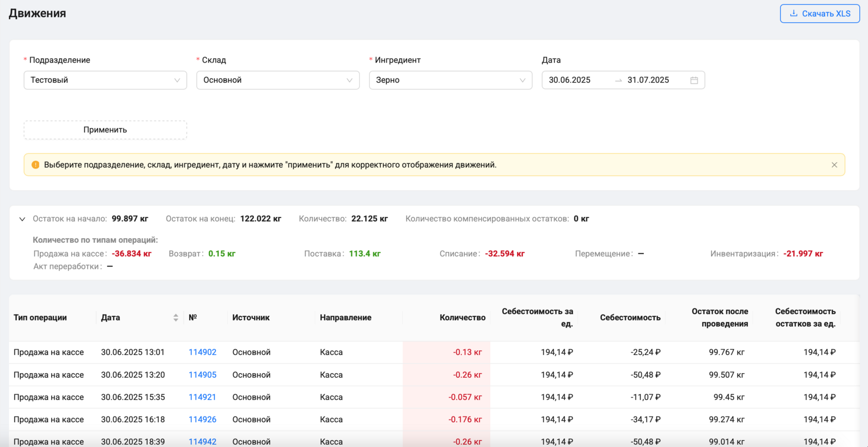This screenshot has width=868, height=447.
Task: Open the Ингредиент dropdown
Action: (450, 80)
